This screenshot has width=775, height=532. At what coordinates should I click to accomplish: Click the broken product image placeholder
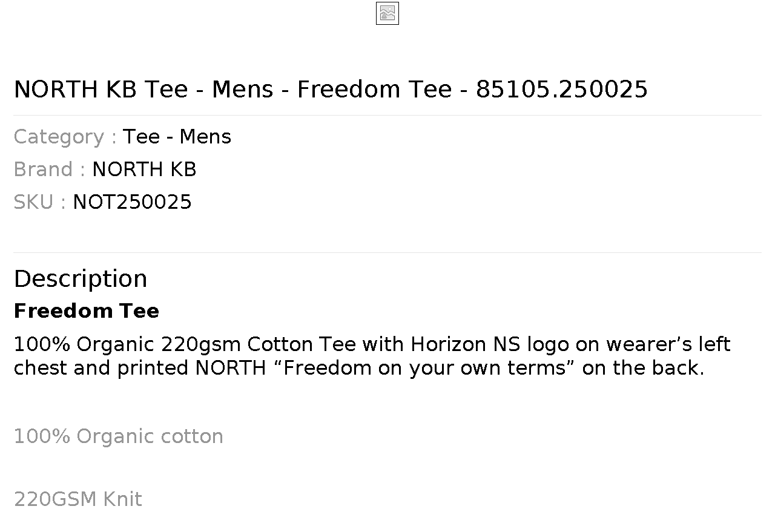click(387, 13)
